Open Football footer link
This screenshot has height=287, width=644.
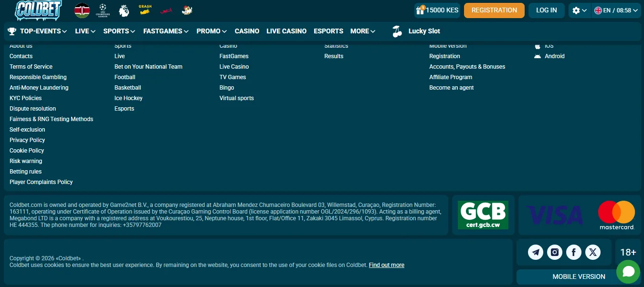[125, 77]
